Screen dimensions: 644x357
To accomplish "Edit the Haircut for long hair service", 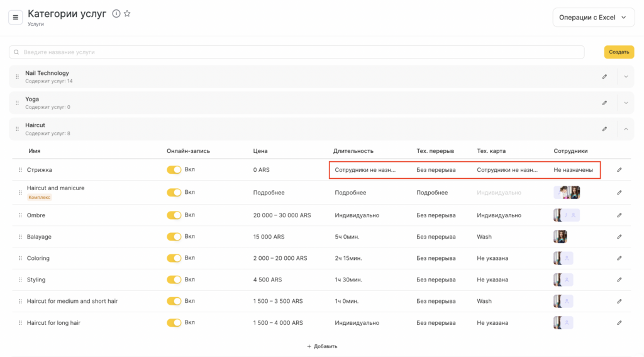I will 619,322.
